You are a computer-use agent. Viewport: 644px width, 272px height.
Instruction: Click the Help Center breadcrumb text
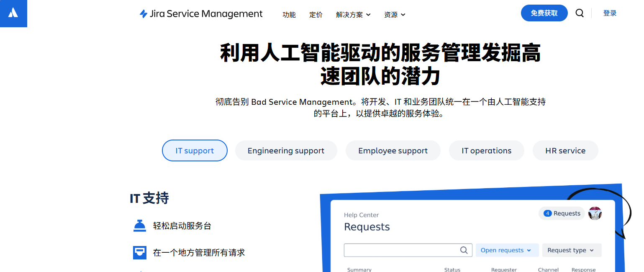coord(361,215)
